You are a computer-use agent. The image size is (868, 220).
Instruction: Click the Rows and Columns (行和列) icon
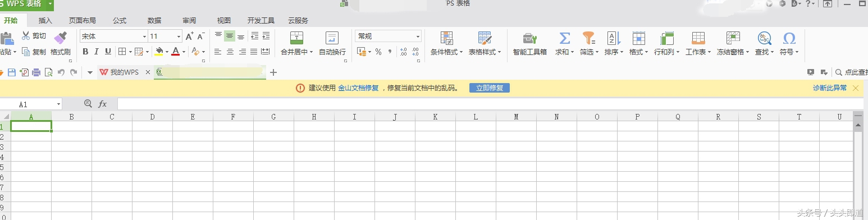pos(667,38)
